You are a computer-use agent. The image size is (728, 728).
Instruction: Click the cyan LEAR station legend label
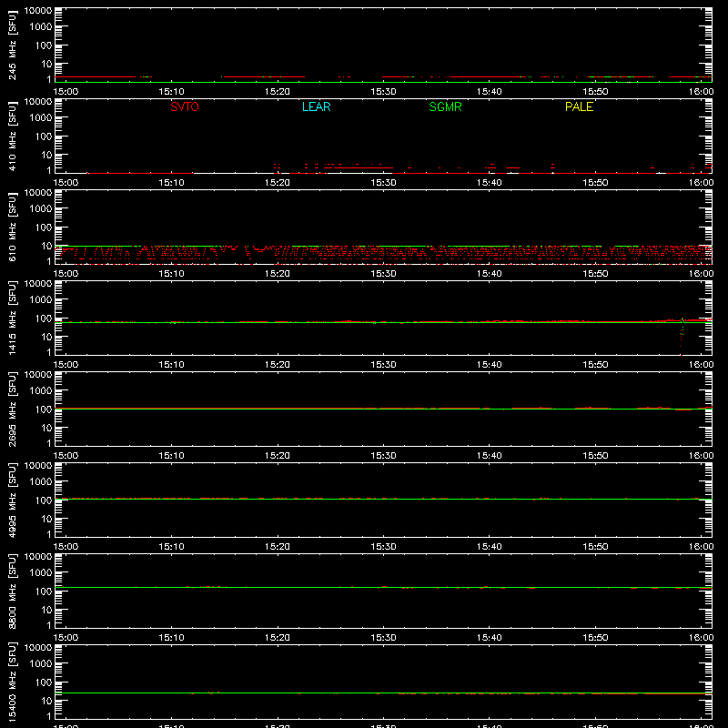click(x=316, y=106)
